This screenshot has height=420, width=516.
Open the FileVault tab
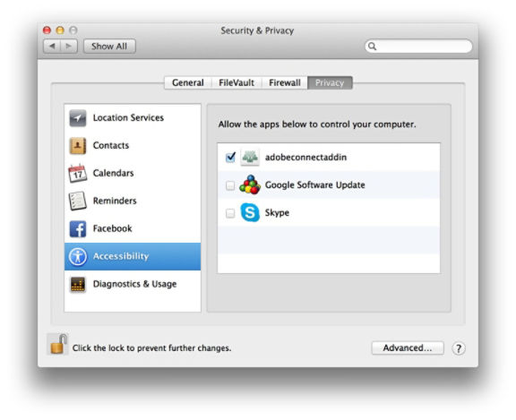pyautogui.click(x=236, y=82)
